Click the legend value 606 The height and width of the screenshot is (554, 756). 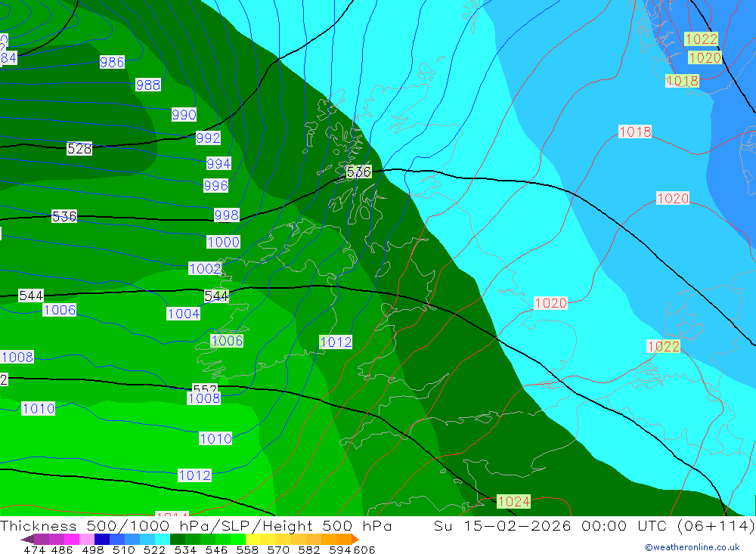point(364,550)
